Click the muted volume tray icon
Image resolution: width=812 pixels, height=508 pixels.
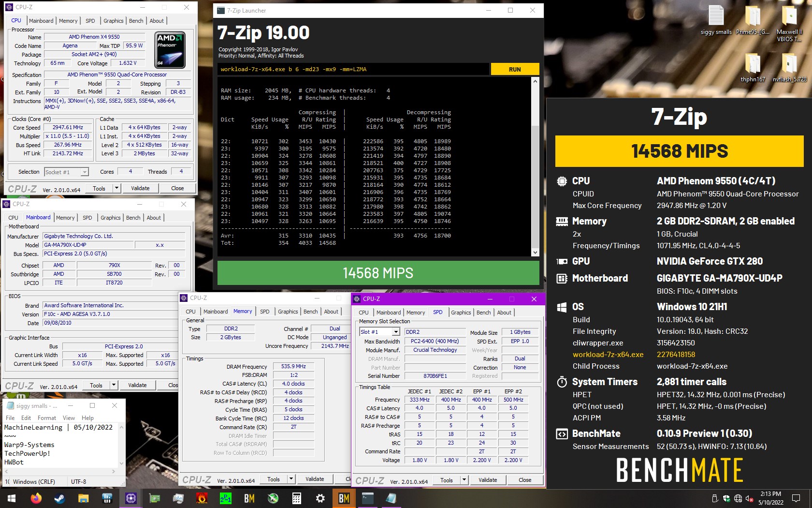[750, 498]
